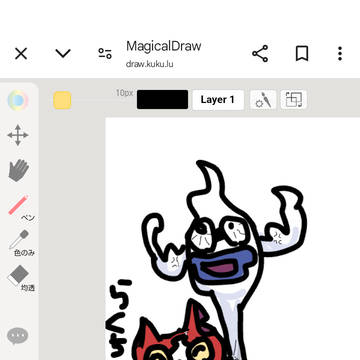This screenshot has width=360, height=360.
Task: Click the MagicalDraw page title
Action: point(164,46)
